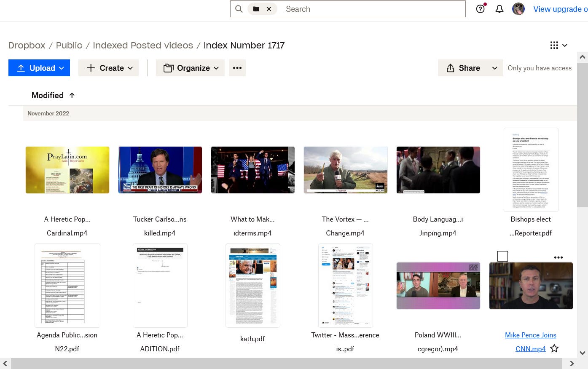Click the vertical scrollbar down arrow
Image resolution: width=588 pixels, height=369 pixels.
coord(583,353)
